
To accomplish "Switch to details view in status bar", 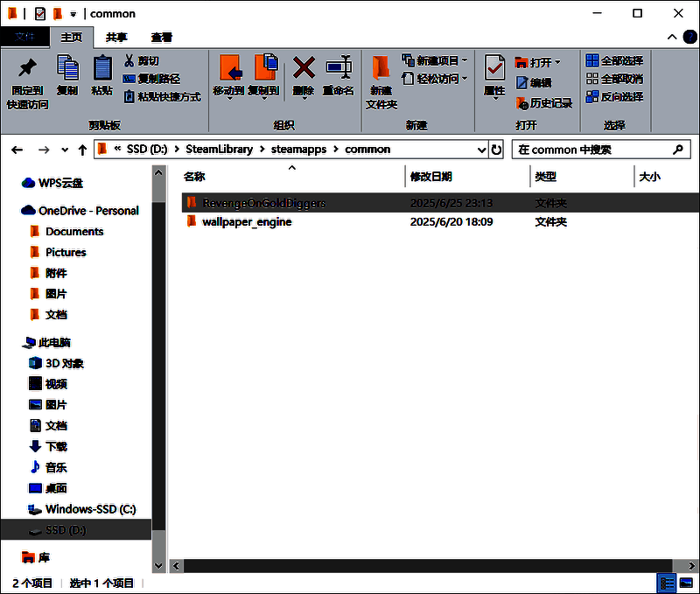I will (x=667, y=583).
